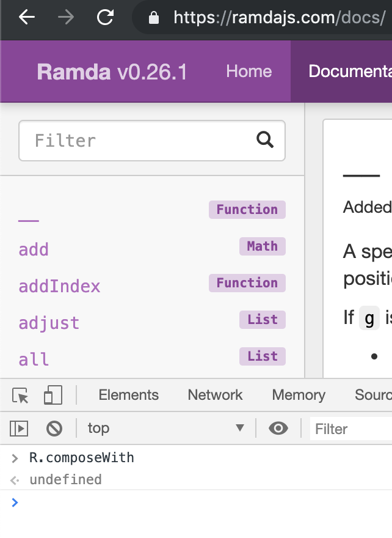Switch to the Network tab
This screenshot has height=538, width=392.
214,395
